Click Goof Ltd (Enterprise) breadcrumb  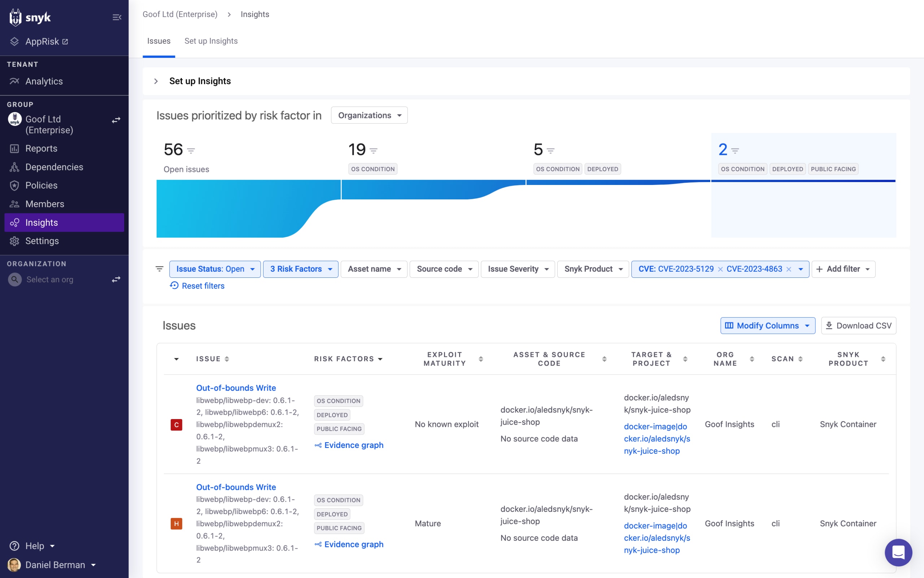[180, 14]
